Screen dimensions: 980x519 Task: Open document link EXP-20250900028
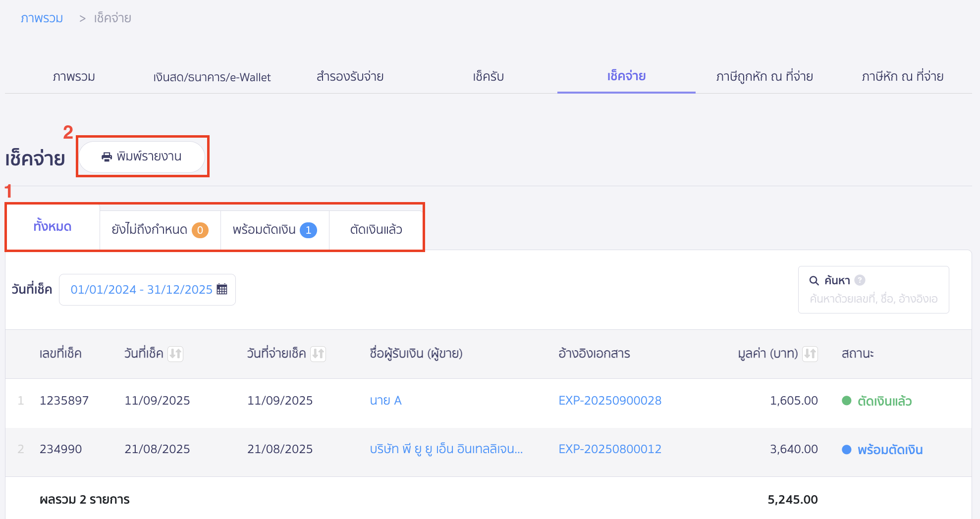pyautogui.click(x=609, y=401)
